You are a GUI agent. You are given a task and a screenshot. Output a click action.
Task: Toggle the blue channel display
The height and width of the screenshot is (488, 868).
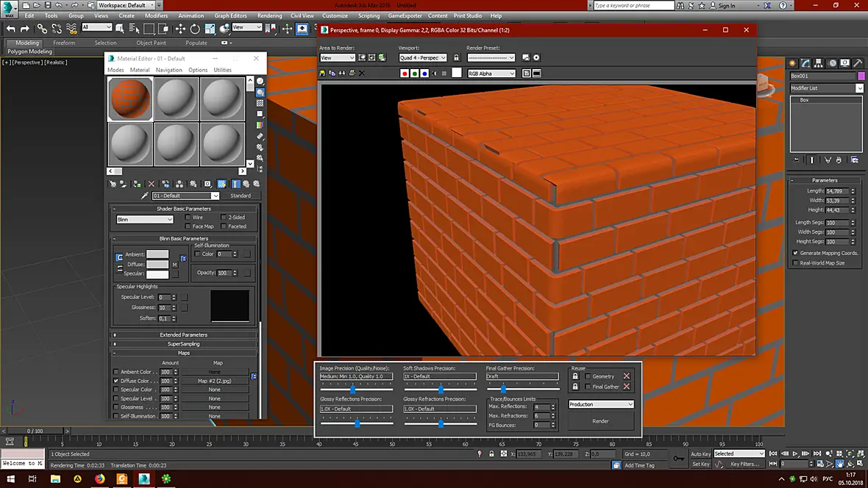click(424, 73)
